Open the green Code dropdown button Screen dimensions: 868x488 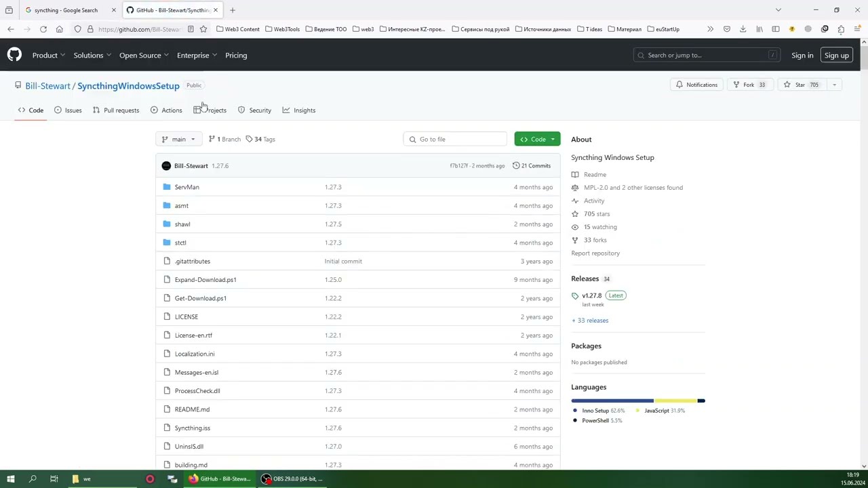(537, 139)
